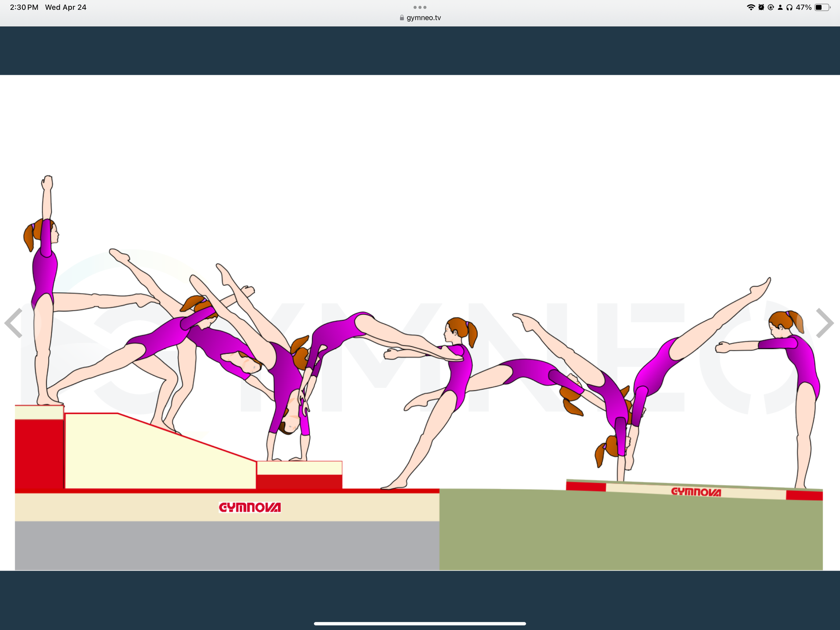The width and height of the screenshot is (840, 630).
Task: Tap the Wed Apr 24 date
Action: tap(66, 7)
